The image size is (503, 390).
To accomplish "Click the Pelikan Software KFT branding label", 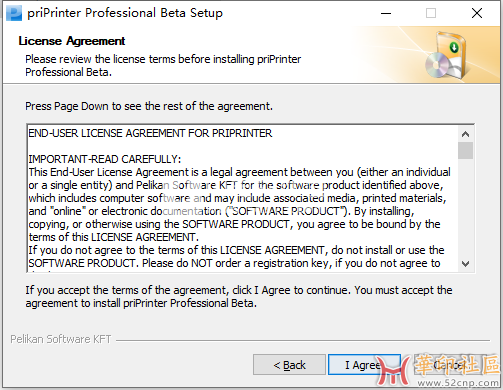I will pyautogui.click(x=61, y=339).
